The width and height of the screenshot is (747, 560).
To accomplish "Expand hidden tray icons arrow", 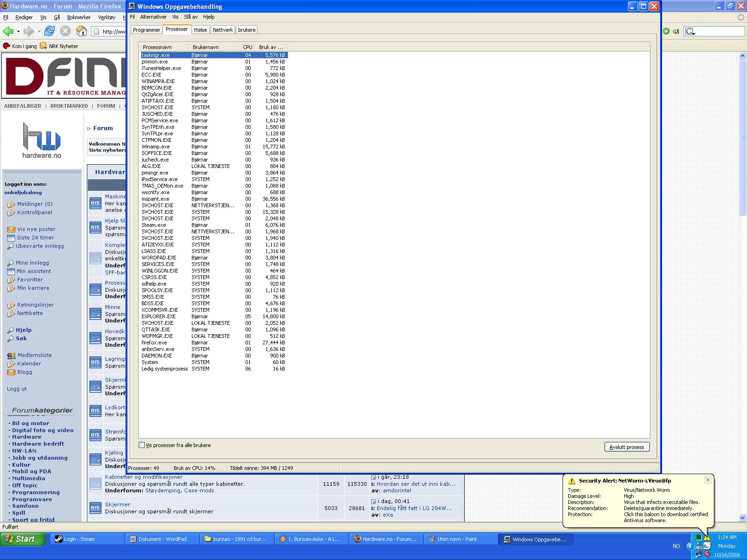I will point(690,546).
